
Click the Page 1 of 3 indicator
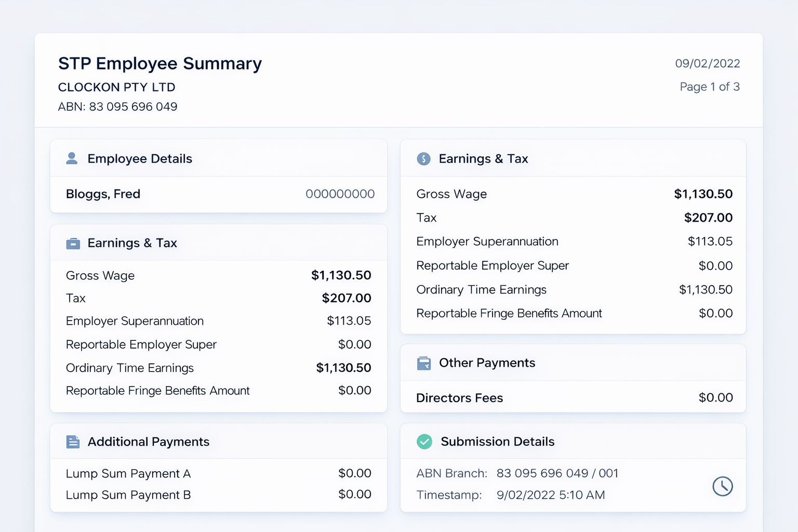pos(709,87)
